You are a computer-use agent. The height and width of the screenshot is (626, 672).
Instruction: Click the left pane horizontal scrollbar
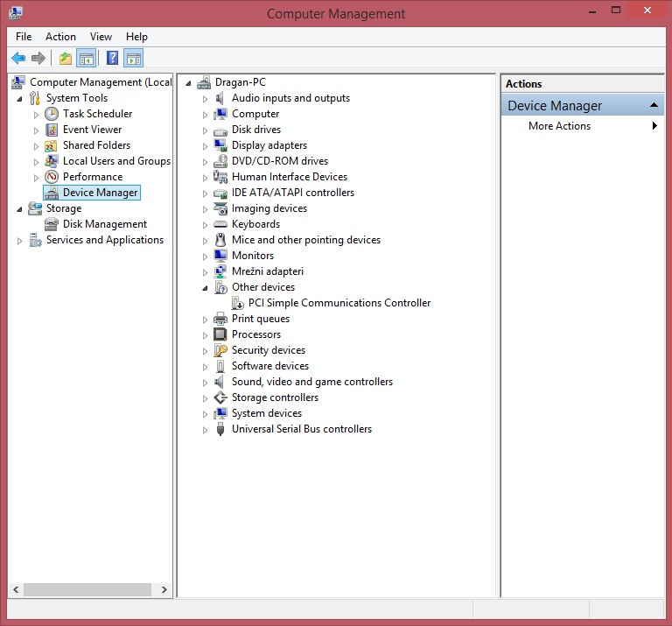87,590
